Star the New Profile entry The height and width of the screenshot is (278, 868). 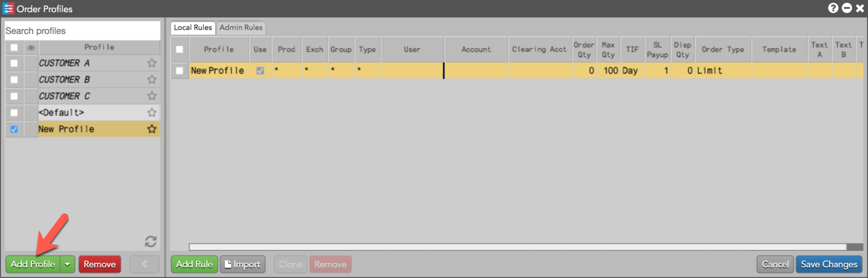click(x=152, y=129)
